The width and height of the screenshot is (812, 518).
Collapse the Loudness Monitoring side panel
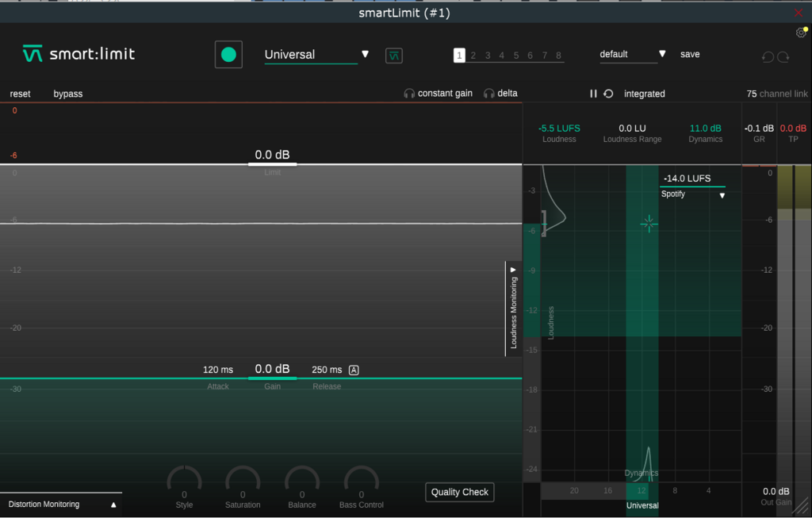tap(513, 309)
